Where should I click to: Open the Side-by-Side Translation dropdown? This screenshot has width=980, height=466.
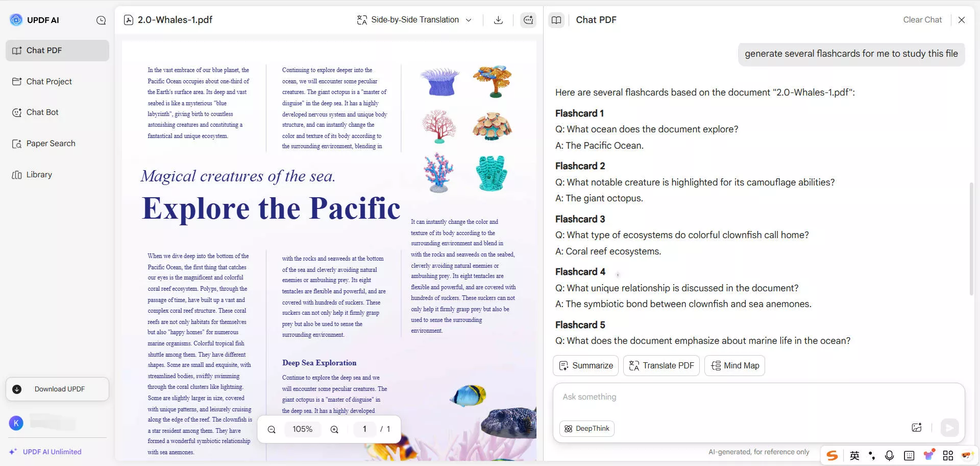pos(414,20)
